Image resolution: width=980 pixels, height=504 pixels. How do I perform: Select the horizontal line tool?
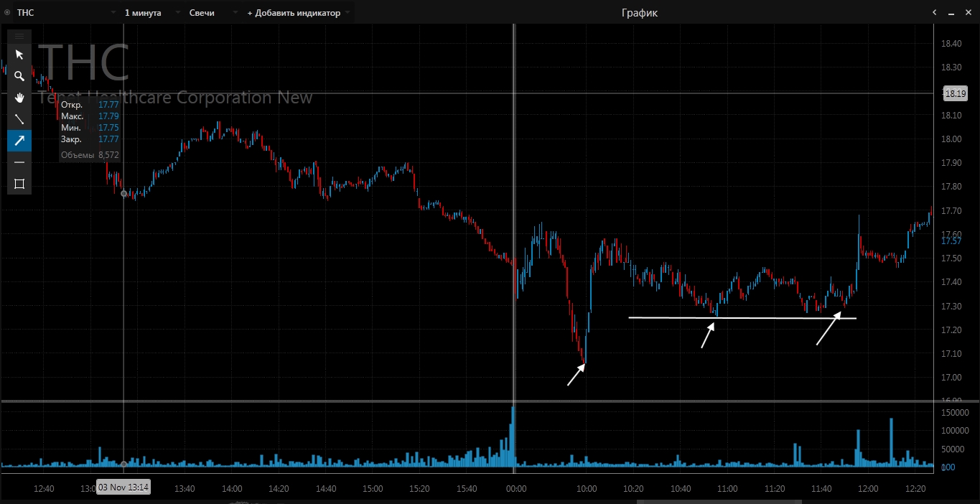pyautogui.click(x=19, y=162)
